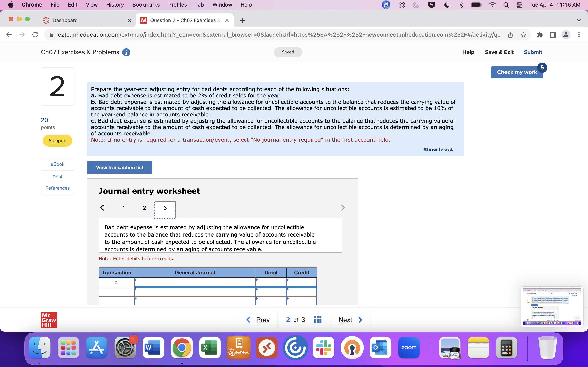Screen dimensions: 588x367
Task: Click View transaction list
Action: (x=119, y=167)
